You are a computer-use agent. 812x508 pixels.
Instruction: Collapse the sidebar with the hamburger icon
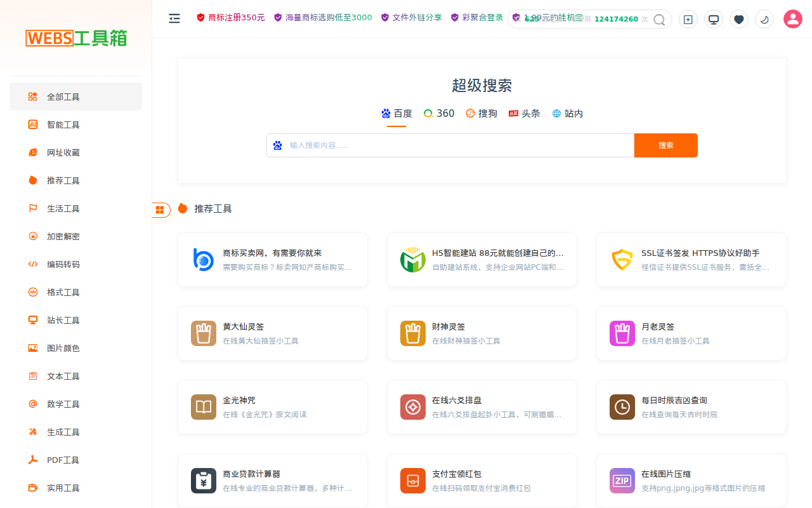pyautogui.click(x=174, y=18)
